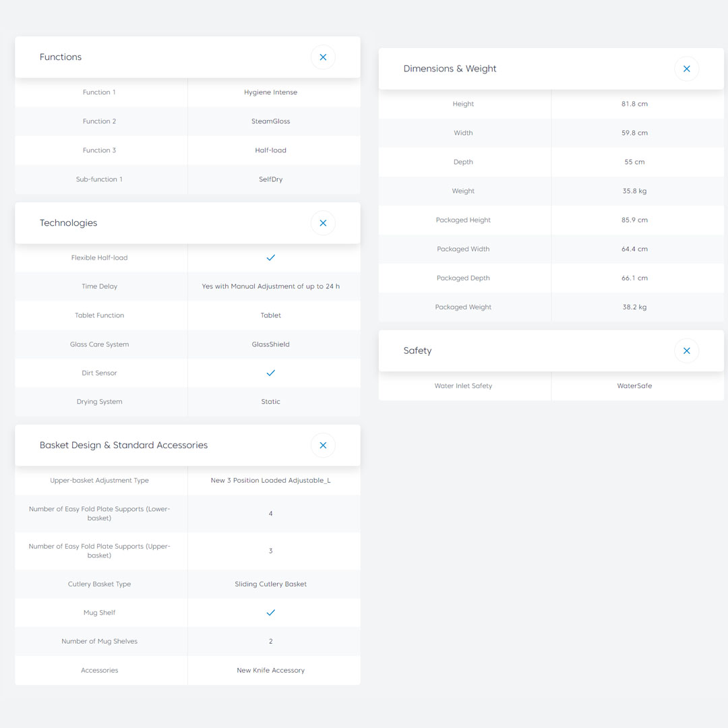Click the WaterSafe value
Screen dimensions: 728x728
coord(634,386)
